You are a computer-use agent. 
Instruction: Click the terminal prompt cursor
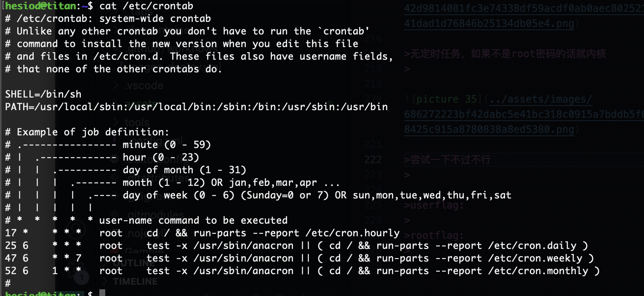[102, 293]
